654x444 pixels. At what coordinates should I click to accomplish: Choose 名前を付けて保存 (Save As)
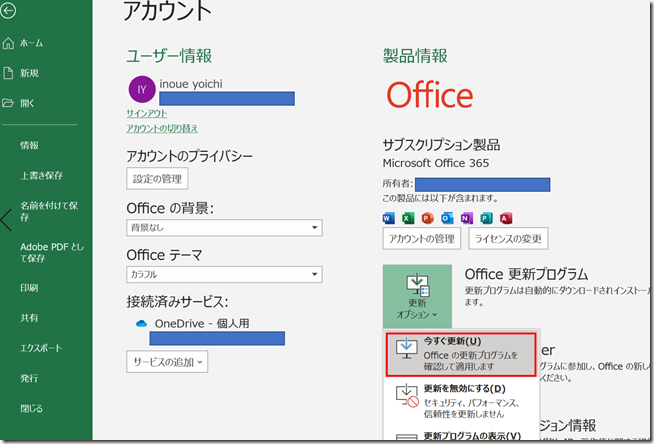[x=49, y=211]
